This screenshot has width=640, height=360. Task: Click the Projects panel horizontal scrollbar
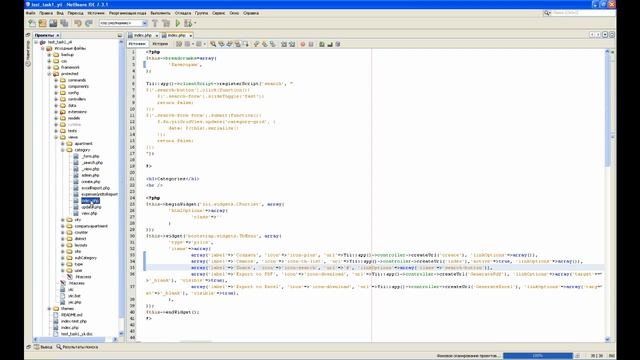pyautogui.click(x=75, y=339)
